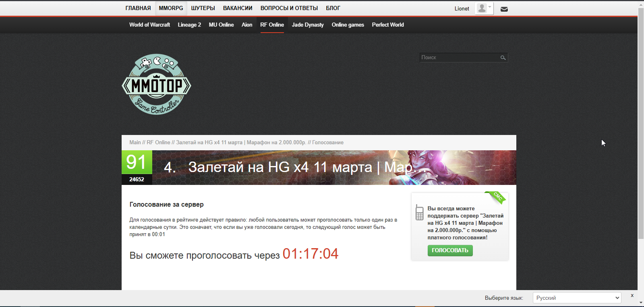Go to World of Warcraft section
The width and height of the screenshot is (644, 307).
pos(149,25)
